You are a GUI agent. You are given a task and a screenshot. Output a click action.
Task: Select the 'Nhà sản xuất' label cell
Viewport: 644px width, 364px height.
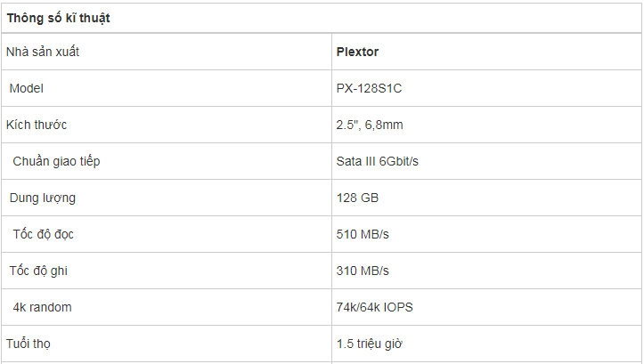pos(167,52)
